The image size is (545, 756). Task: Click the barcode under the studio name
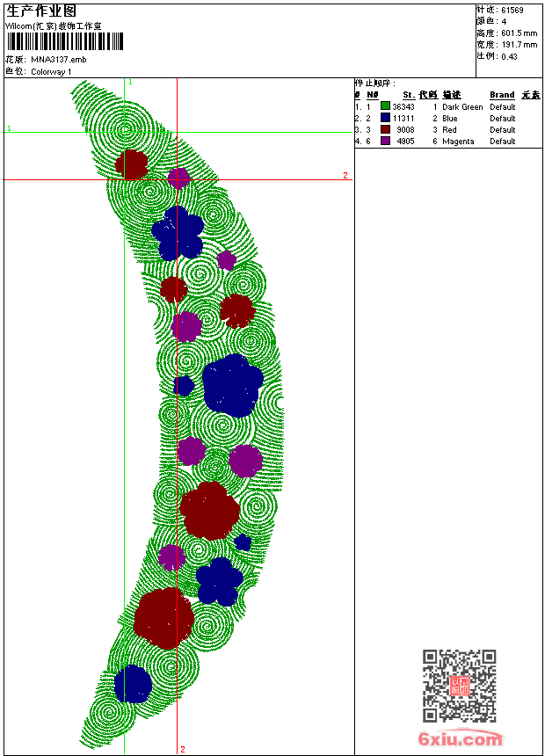(65, 41)
